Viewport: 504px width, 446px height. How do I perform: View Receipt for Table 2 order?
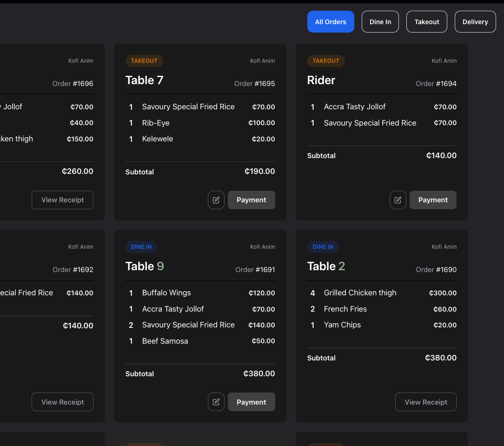coord(425,401)
